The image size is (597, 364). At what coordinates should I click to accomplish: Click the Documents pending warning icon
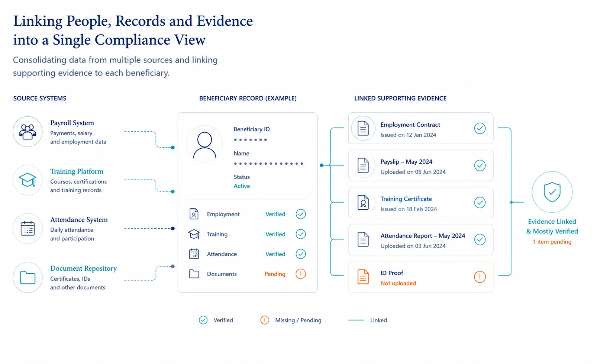[301, 274]
